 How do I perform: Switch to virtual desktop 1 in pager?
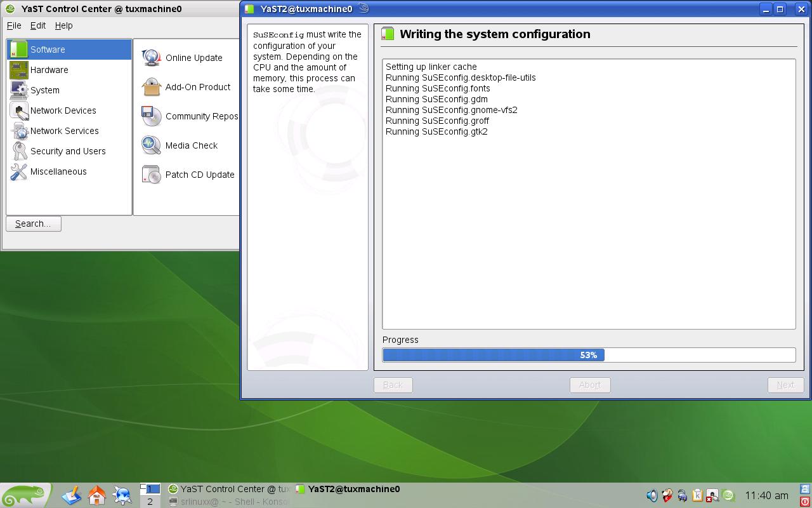click(x=150, y=489)
